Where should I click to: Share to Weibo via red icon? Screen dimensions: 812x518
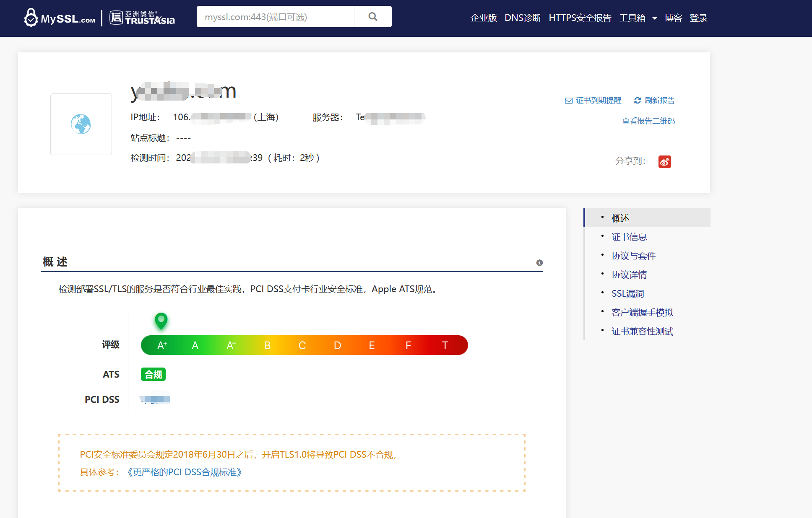tap(665, 161)
